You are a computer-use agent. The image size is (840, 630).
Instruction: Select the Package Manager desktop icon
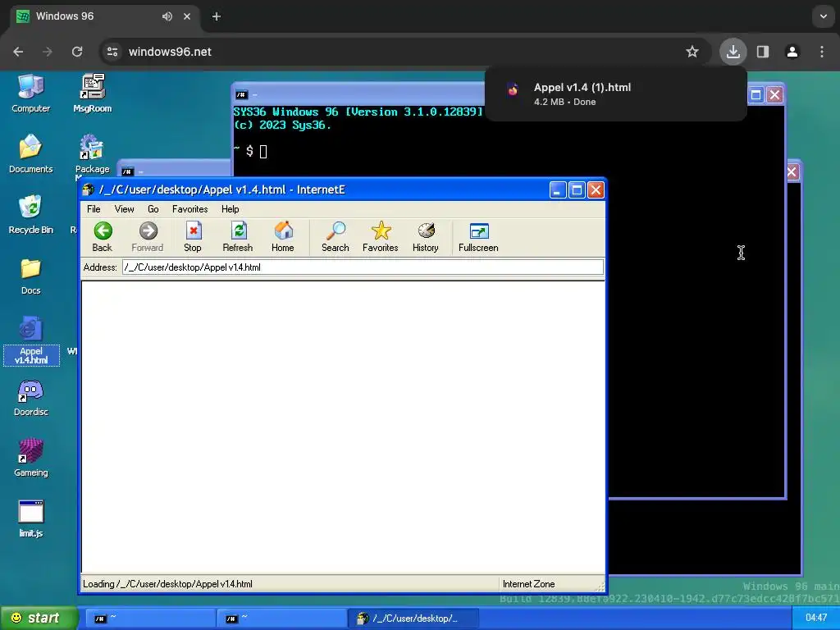pyautogui.click(x=92, y=154)
